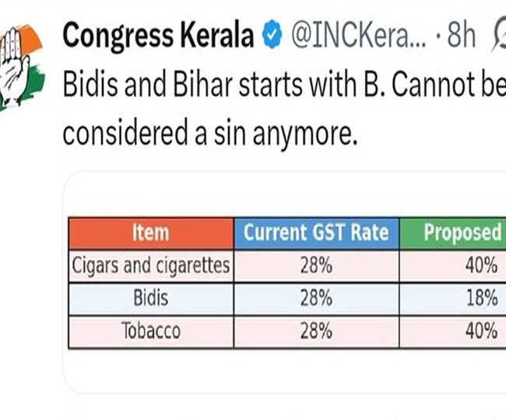Click the 28% current rate for Tobacco

[316, 331]
